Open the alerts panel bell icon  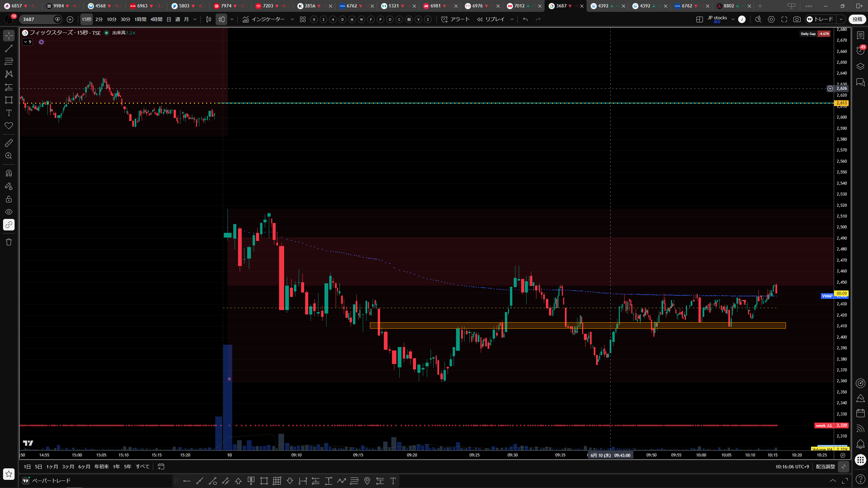click(861, 444)
